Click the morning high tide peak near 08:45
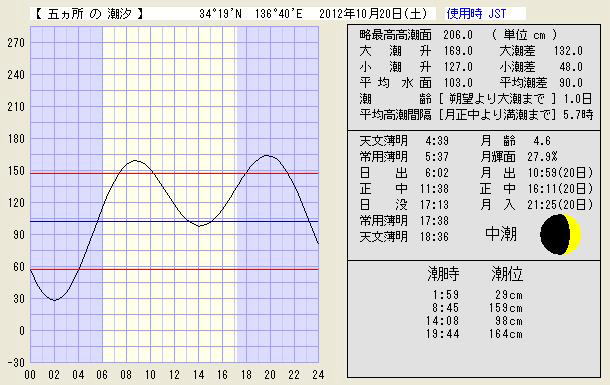The width and height of the screenshot is (610, 385). pos(135,160)
